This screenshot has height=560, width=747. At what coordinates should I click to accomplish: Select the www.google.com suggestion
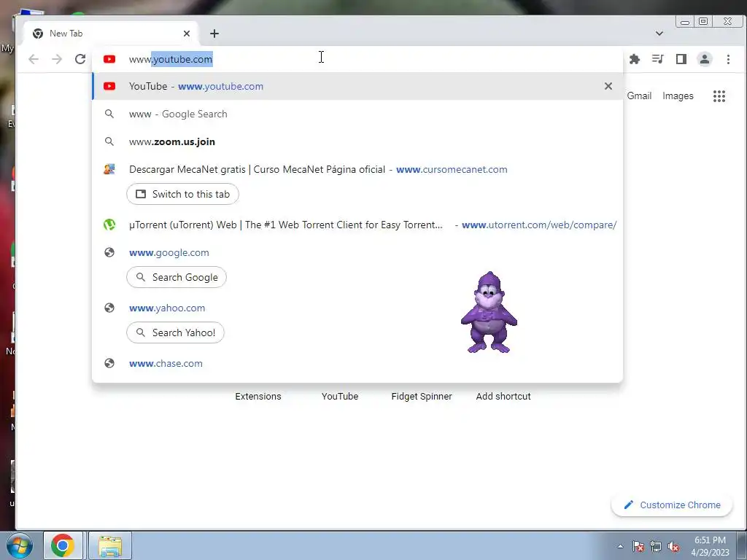(357, 252)
